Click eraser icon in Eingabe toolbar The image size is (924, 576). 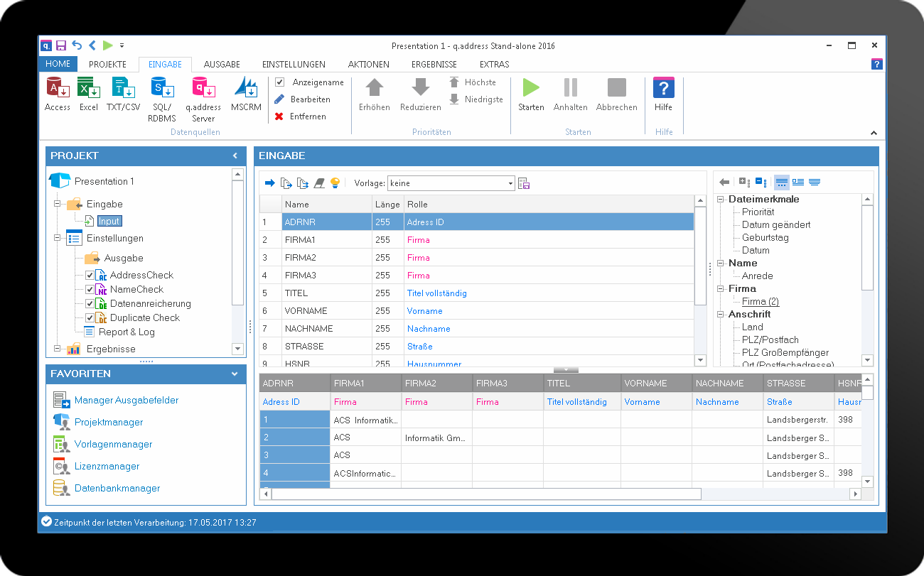point(319,183)
